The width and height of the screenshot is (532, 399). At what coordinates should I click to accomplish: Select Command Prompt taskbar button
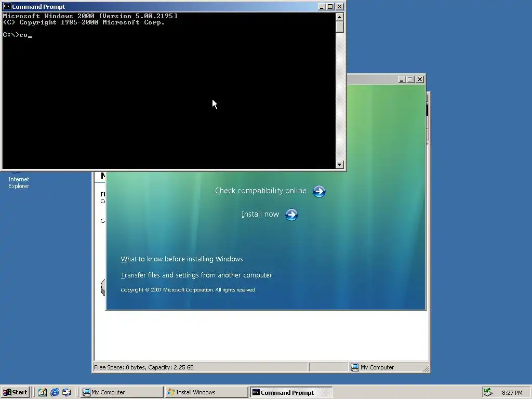pyautogui.click(x=291, y=392)
